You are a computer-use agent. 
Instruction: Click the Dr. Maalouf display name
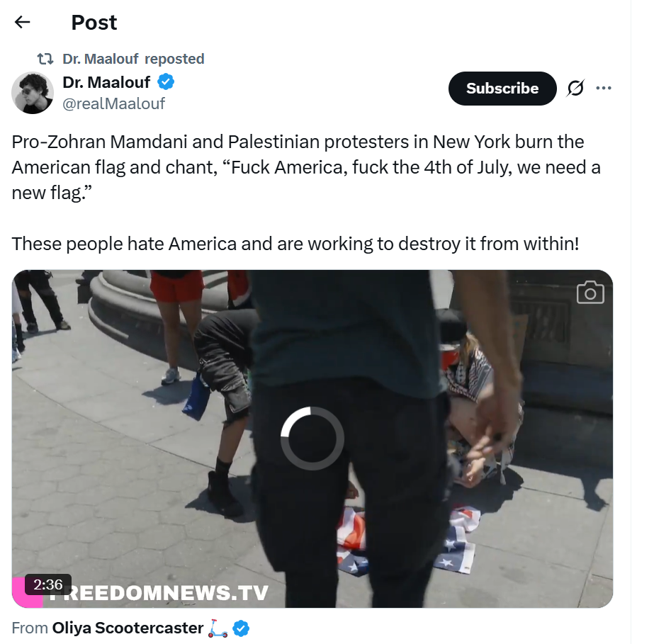click(x=106, y=82)
